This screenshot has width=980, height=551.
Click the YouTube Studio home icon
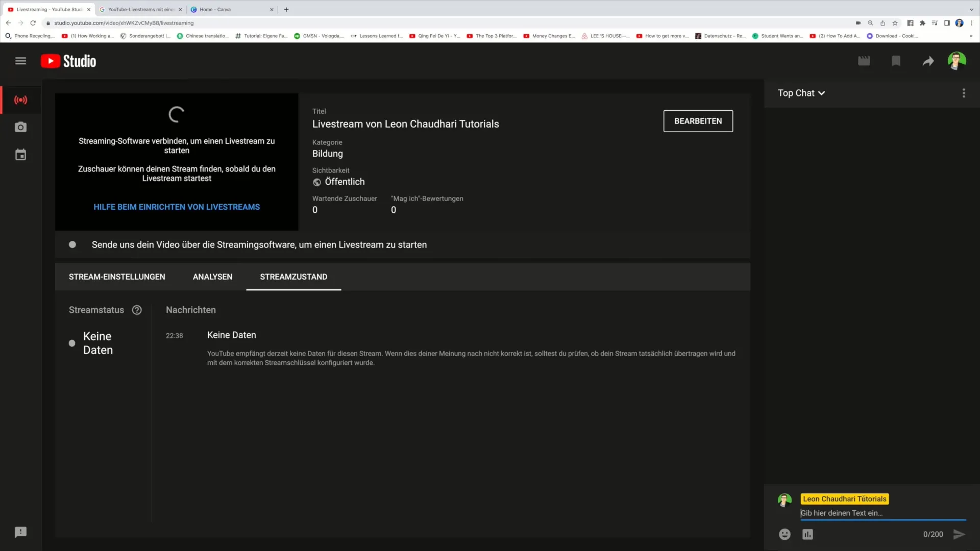(67, 61)
